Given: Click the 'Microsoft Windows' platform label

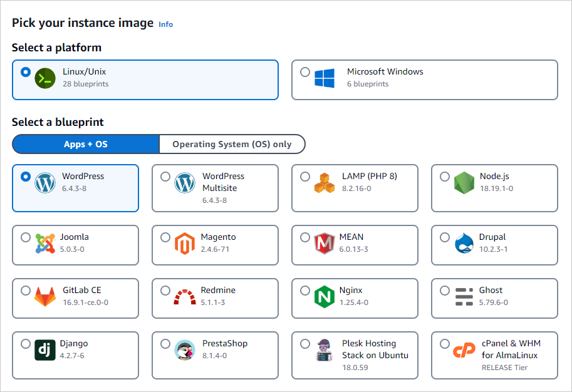Looking at the screenshot, I should (x=385, y=71).
